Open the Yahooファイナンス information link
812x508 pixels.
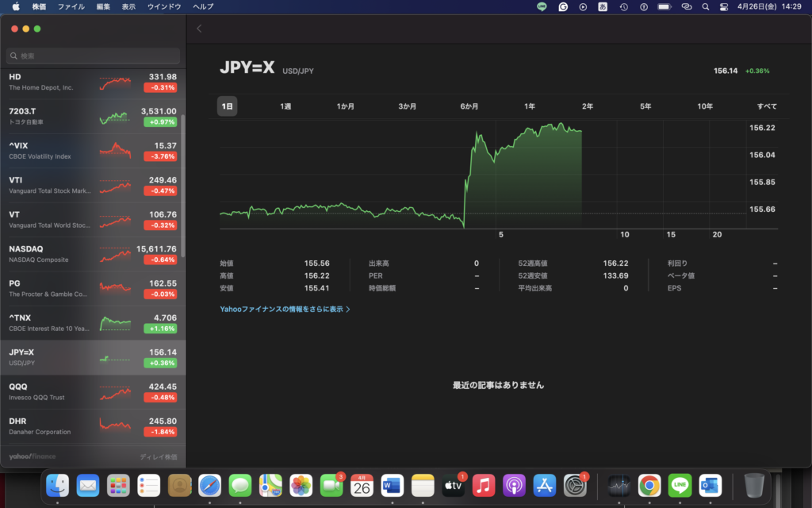[285, 308]
